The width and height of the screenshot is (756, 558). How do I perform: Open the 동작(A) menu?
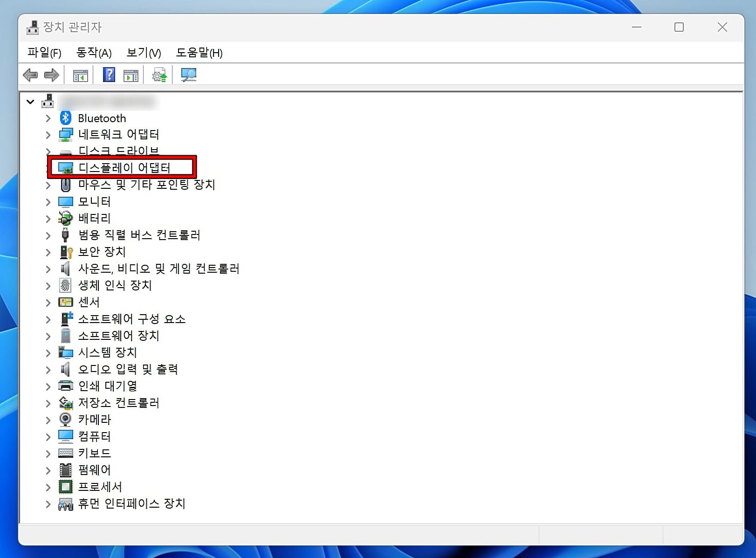(94, 53)
